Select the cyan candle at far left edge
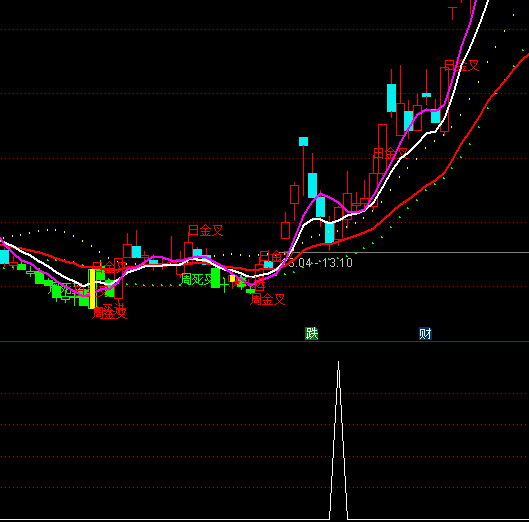The image size is (529, 522). click(4, 257)
